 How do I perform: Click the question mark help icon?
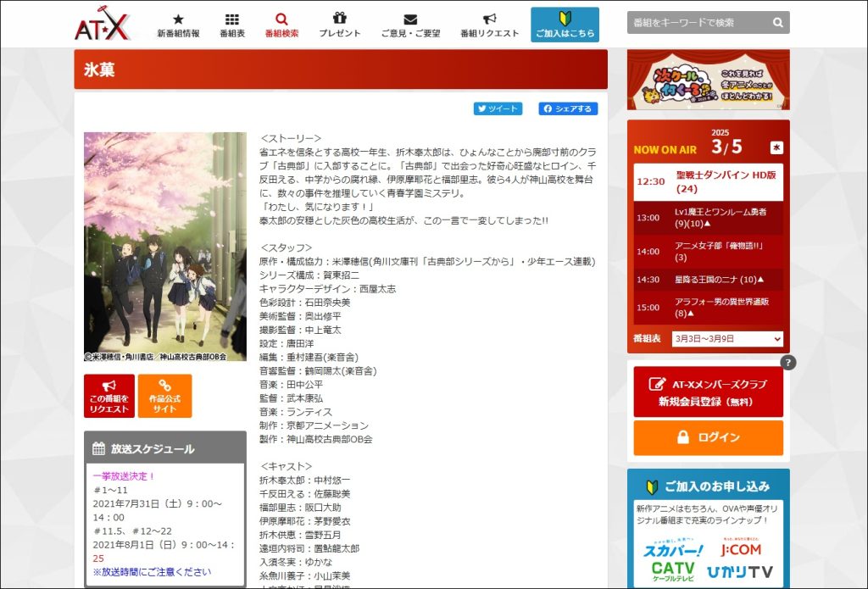click(788, 363)
